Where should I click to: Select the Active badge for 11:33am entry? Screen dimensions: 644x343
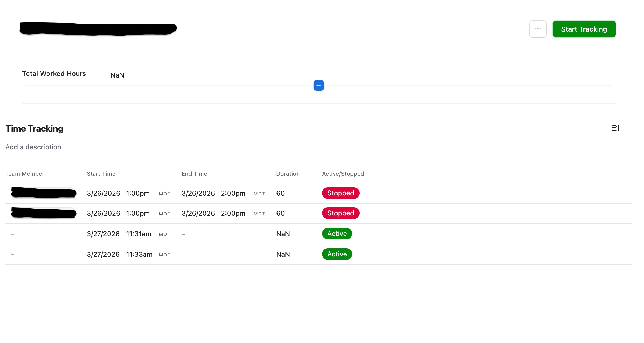point(337,254)
